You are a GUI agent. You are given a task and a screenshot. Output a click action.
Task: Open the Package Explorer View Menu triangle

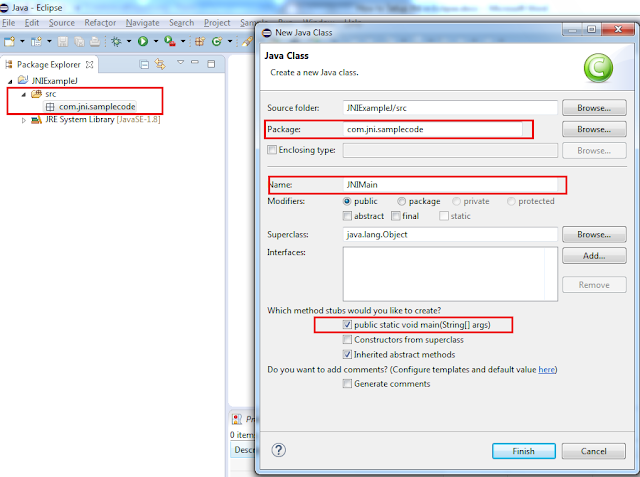point(180,62)
